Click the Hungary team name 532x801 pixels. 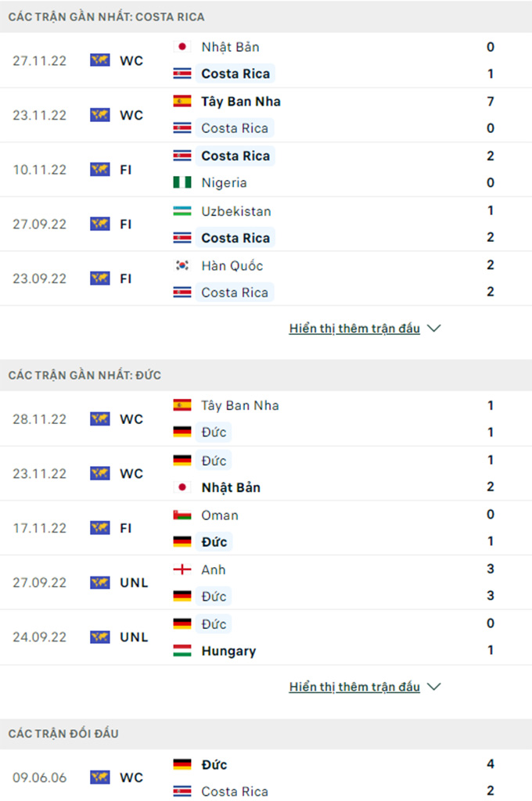tap(228, 651)
